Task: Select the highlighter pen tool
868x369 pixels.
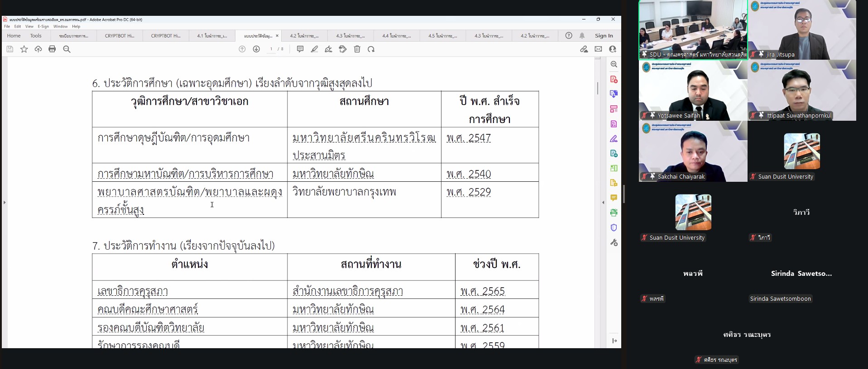Action: point(314,49)
